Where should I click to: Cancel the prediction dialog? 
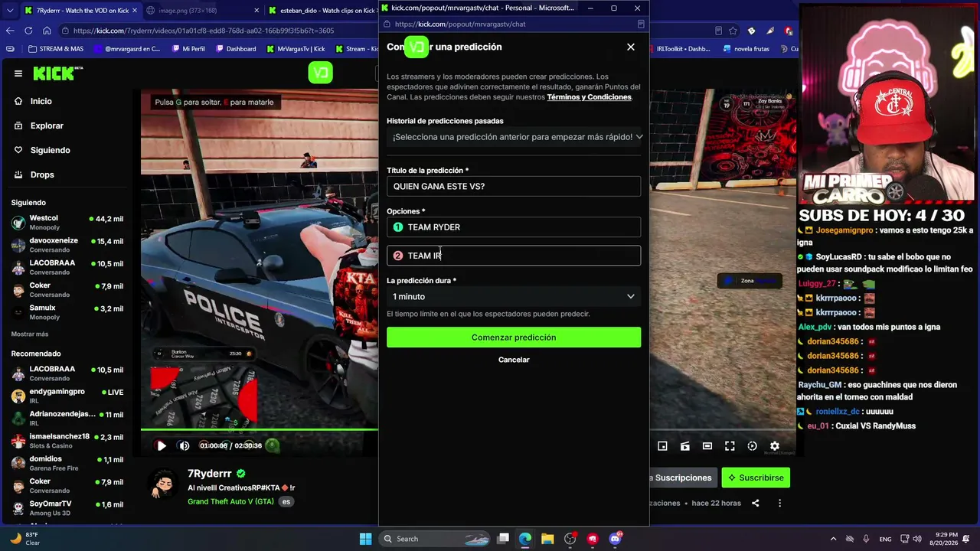514,360
